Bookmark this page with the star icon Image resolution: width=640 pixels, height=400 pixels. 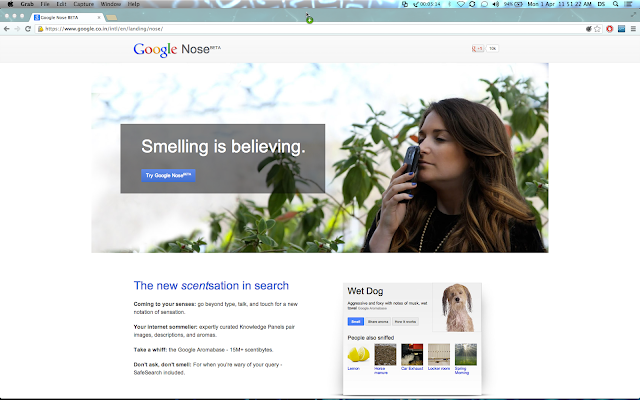tap(598, 29)
